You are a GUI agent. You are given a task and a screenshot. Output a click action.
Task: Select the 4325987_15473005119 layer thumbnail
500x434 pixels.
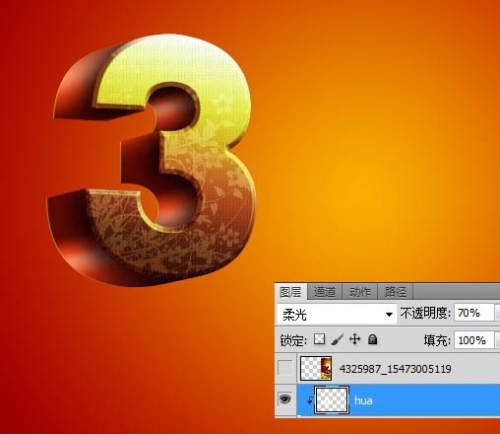coord(316,368)
